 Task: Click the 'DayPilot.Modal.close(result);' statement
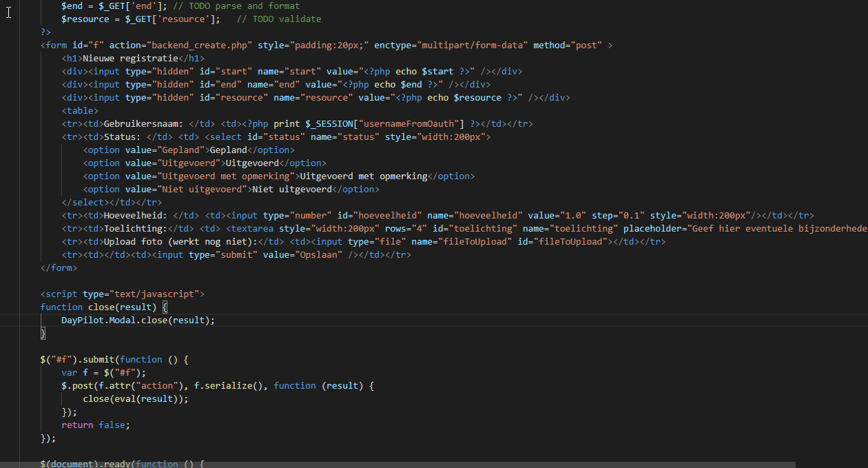click(138, 320)
